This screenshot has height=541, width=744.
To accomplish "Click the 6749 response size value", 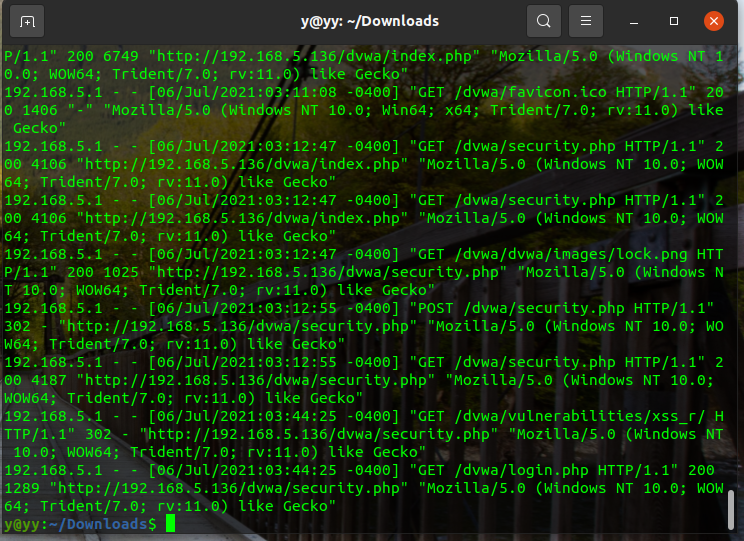I will 121,56.
